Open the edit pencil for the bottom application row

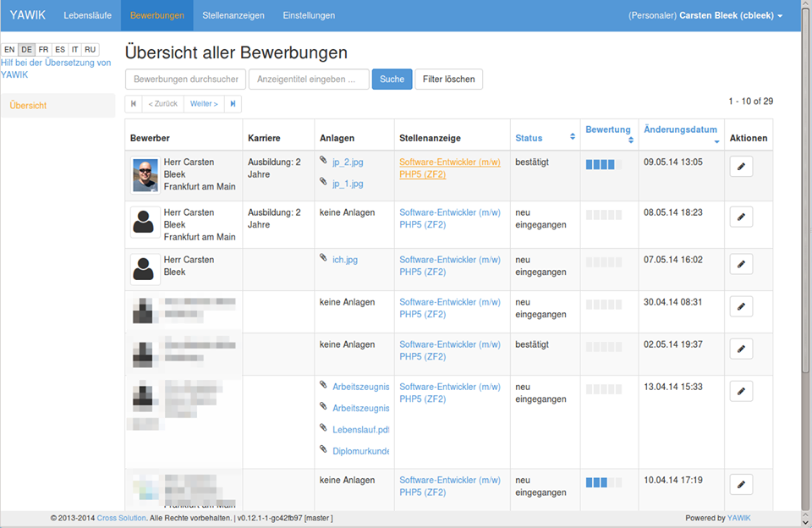(x=741, y=484)
